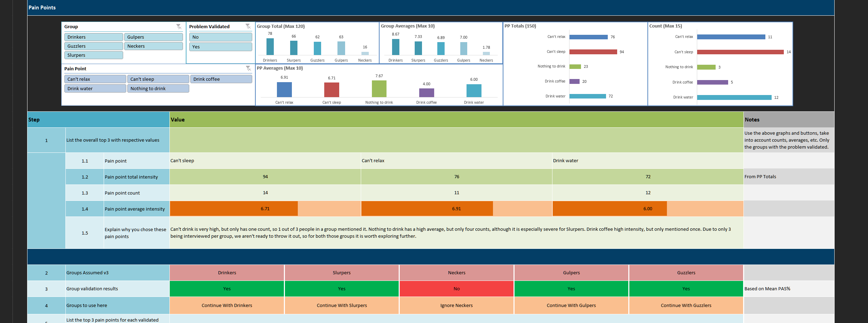The width and height of the screenshot is (868, 323).
Task: Select Gulpers in Group slicer
Action: [x=153, y=37]
